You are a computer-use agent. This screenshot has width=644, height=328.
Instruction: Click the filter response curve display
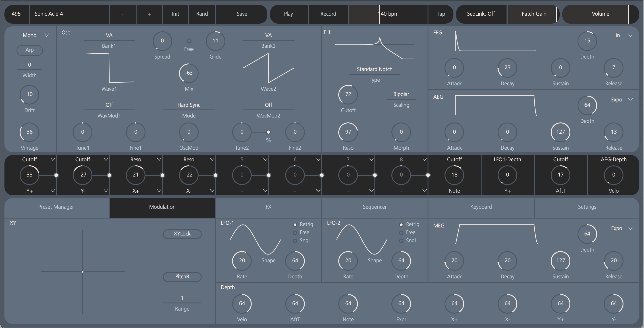(374, 48)
